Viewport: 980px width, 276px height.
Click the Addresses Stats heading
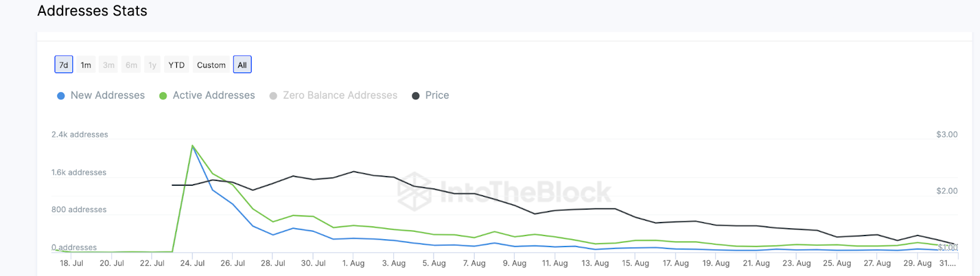click(92, 11)
